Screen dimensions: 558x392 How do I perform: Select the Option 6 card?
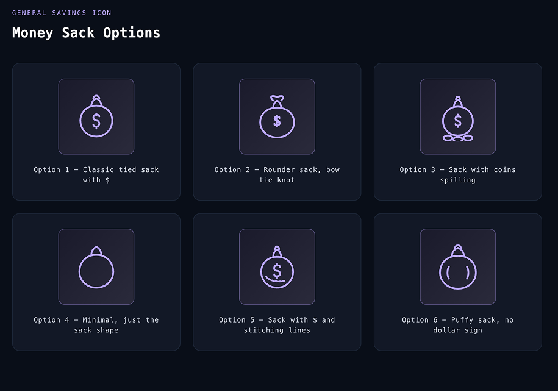click(457, 281)
